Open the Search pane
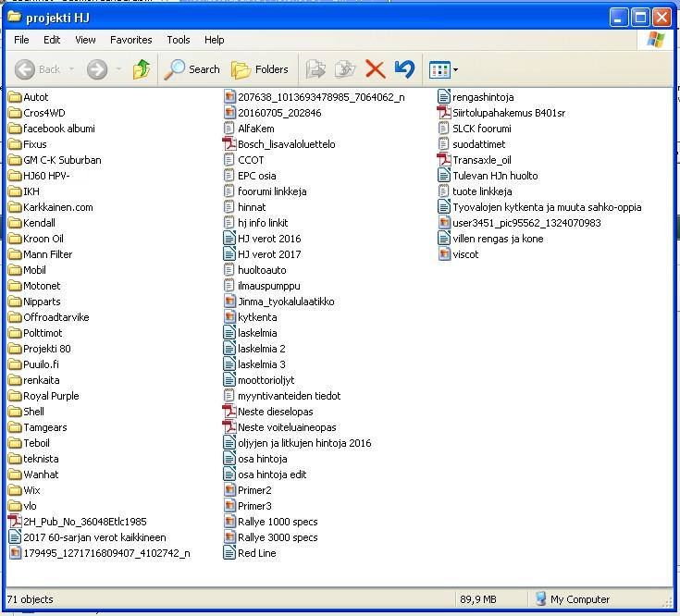The width and height of the screenshot is (680, 616). [x=192, y=69]
